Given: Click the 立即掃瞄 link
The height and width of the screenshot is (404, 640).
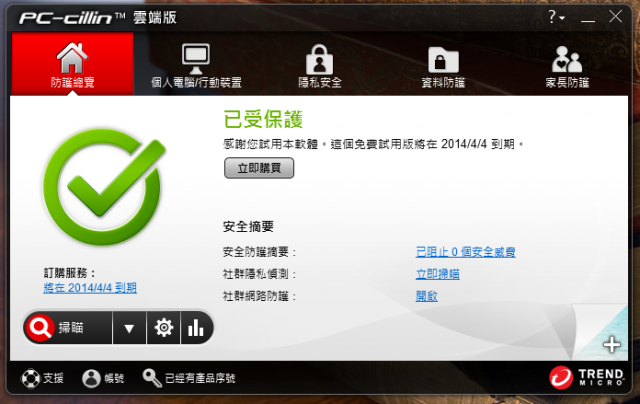Looking at the screenshot, I should click(438, 274).
